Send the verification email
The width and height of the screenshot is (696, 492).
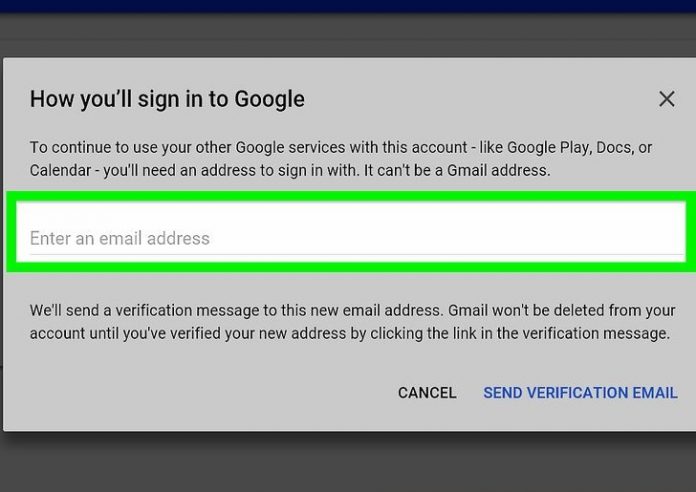click(580, 393)
